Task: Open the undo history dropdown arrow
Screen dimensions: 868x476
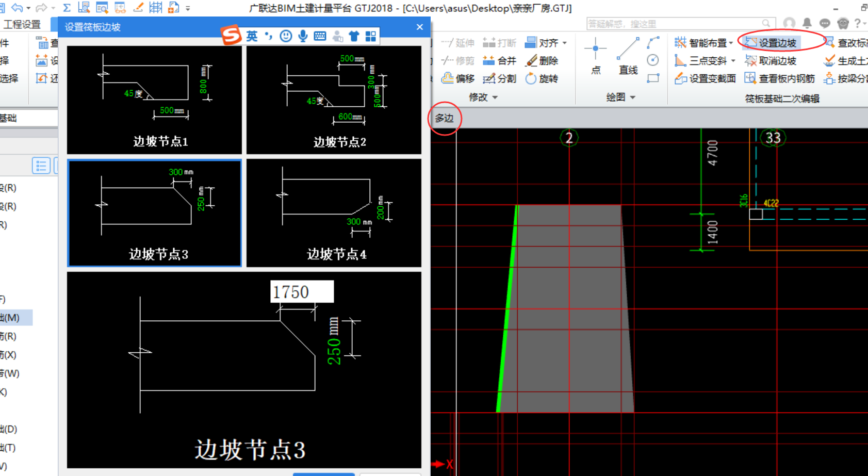Action: coord(28,8)
